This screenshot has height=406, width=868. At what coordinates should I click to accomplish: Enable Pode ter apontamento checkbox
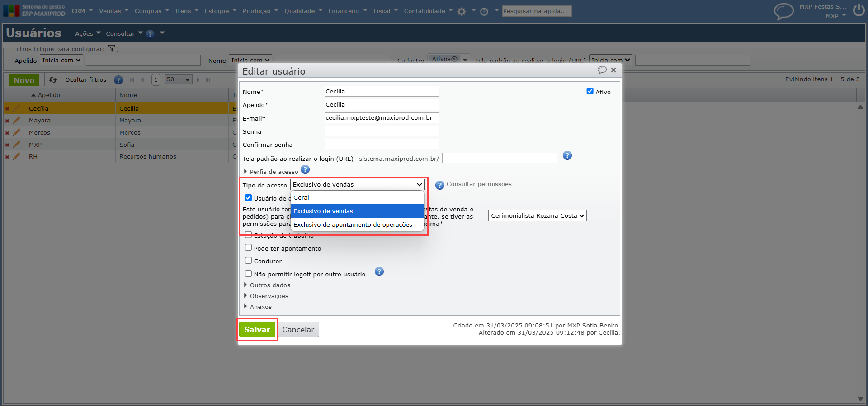248,247
